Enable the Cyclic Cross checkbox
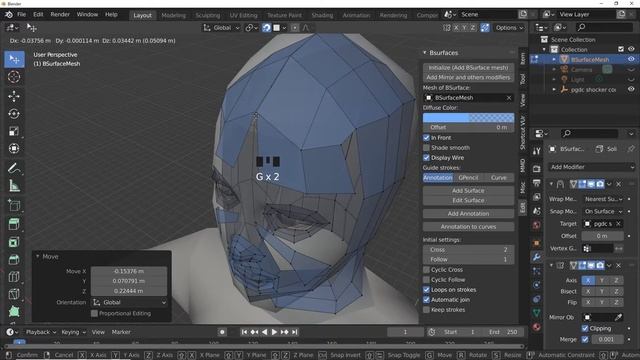This screenshot has height=360, width=640. [x=427, y=270]
